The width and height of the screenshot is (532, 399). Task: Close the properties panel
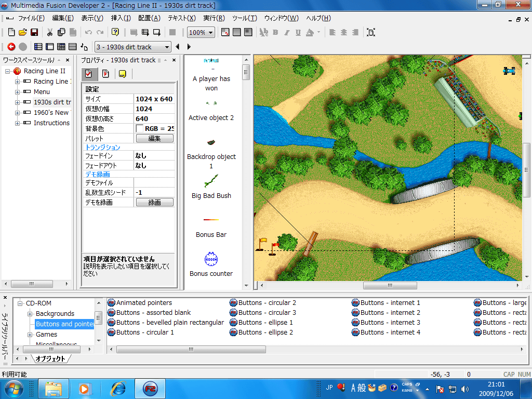coord(174,60)
